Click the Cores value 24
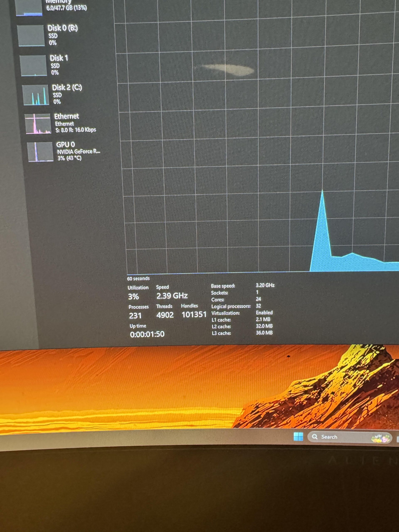The image size is (399, 532). [x=258, y=299]
